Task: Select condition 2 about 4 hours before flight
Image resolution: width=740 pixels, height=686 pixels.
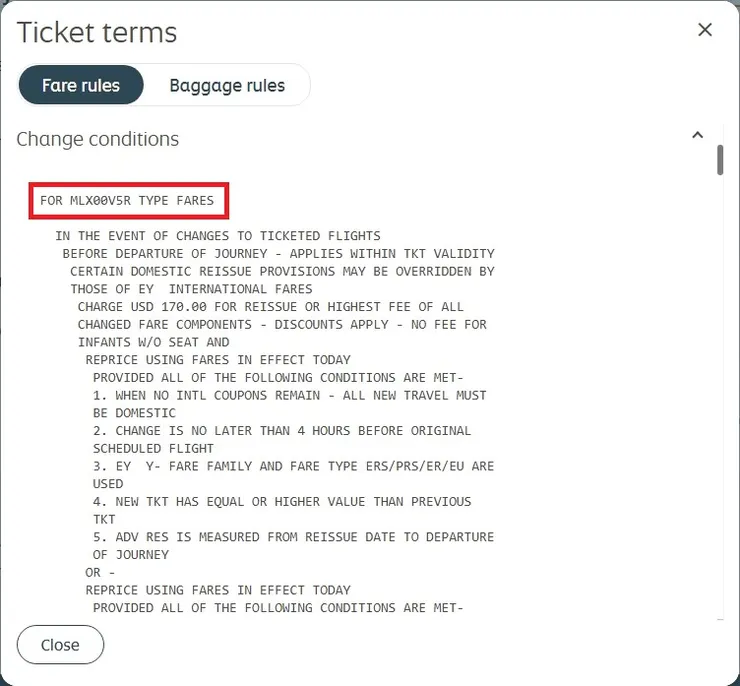Action: [x=281, y=431]
